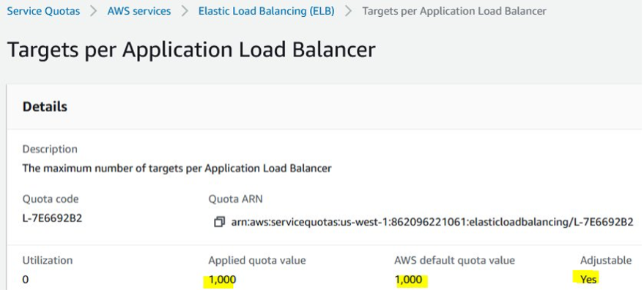Click the Utilization value 0

click(26, 280)
